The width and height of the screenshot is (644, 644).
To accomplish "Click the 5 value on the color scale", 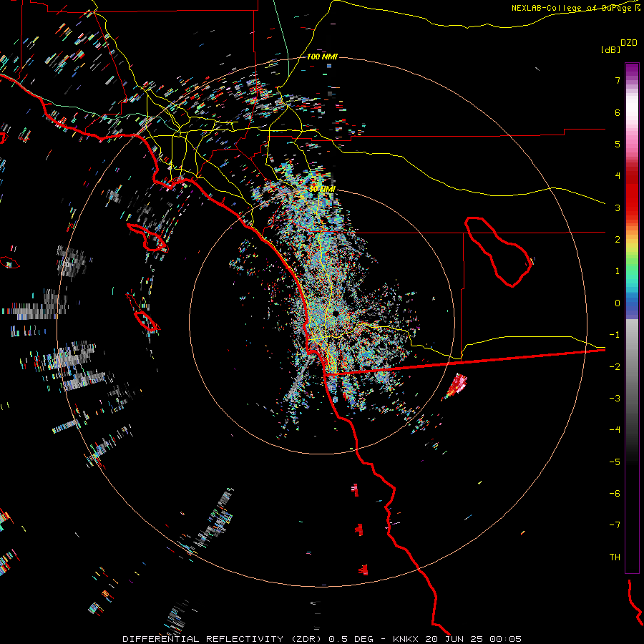I will pos(618,144).
